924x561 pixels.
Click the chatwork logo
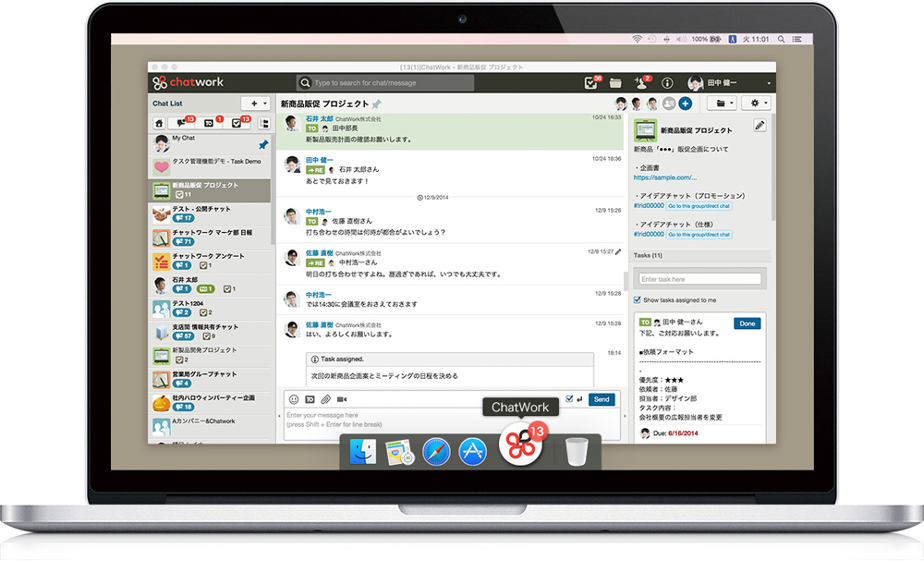point(188,82)
